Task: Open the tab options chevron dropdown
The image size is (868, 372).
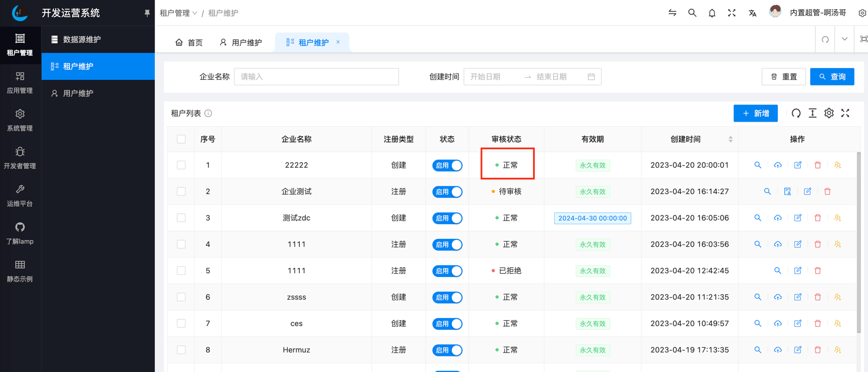Action: (844, 39)
